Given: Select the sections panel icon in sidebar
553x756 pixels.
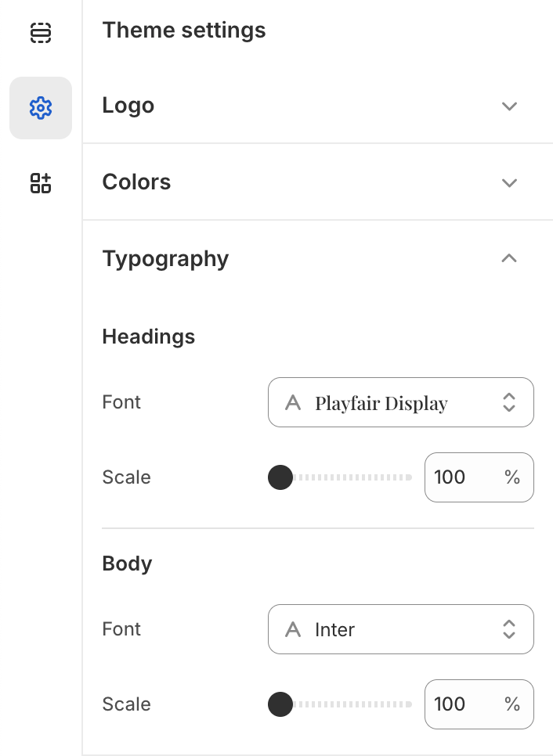Looking at the screenshot, I should tap(41, 33).
